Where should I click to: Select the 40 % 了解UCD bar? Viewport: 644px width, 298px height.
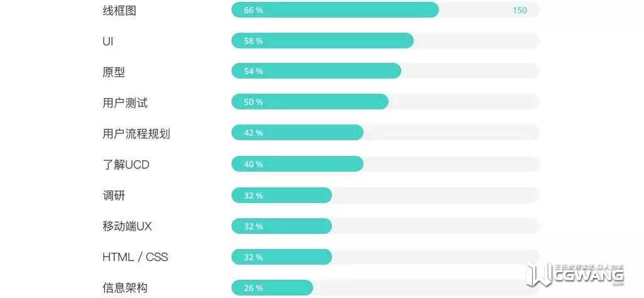point(297,164)
